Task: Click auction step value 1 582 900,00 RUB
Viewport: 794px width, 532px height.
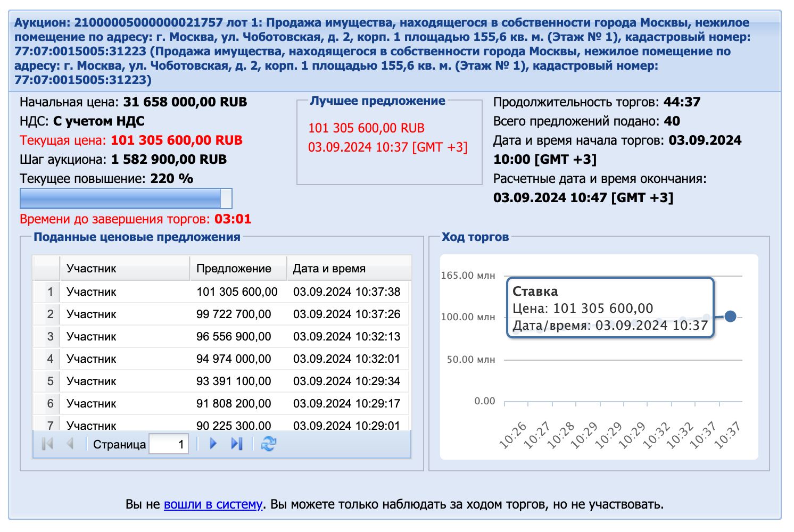Action: click(x=169, y=160)
